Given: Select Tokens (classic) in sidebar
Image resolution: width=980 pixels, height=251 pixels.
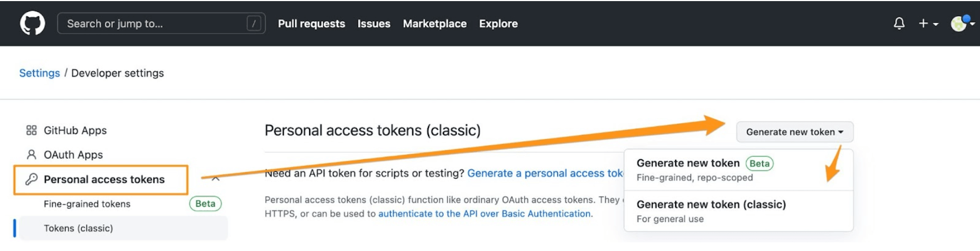Looking at the screenshot, I should coord(79,228).
